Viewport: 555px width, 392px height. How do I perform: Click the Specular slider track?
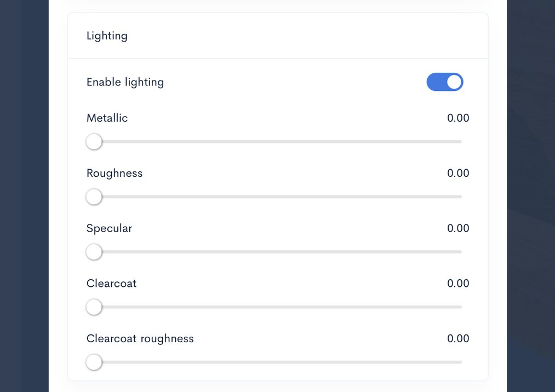(274, 252)
